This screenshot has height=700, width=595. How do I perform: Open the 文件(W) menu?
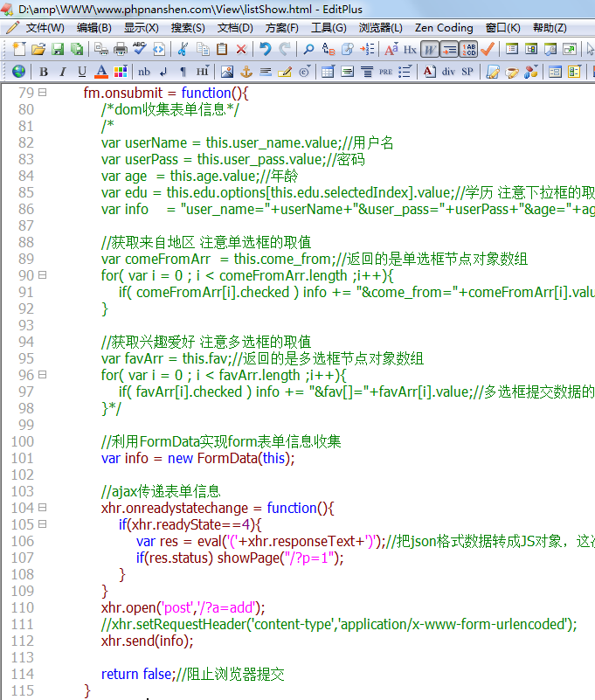[x=45, y=28]
